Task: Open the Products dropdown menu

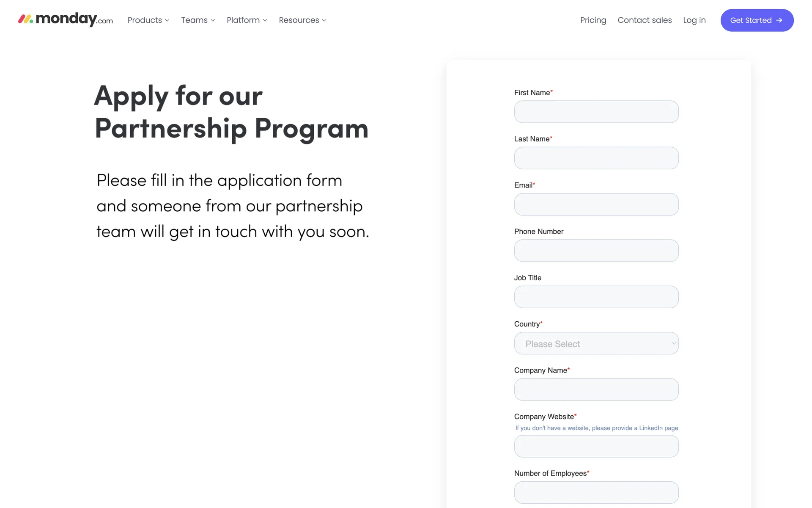Action: (x=148, y=20)
